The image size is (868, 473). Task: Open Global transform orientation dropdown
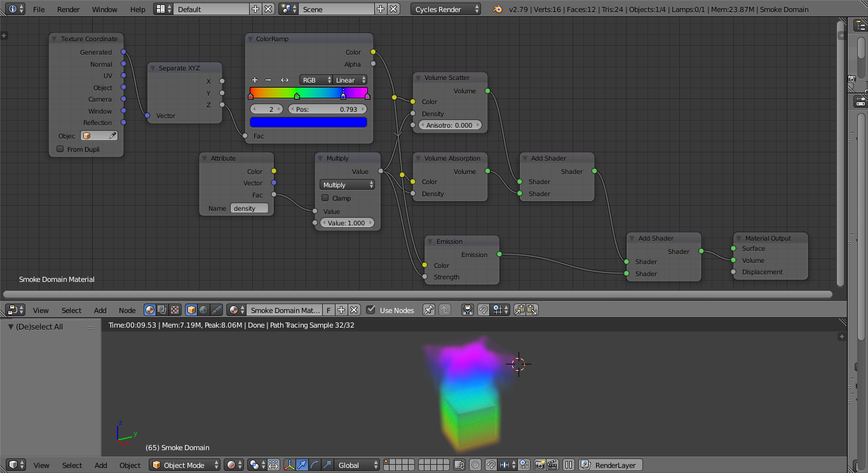[358, 465]
